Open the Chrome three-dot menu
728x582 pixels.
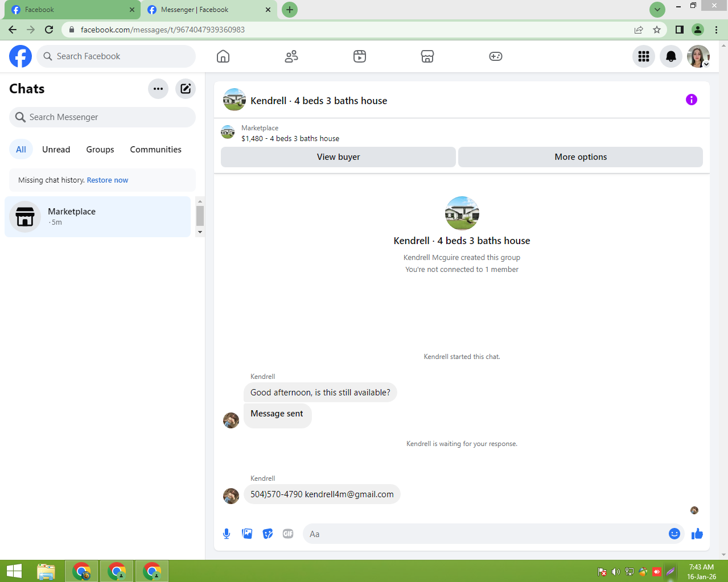[x=717, y=30]
